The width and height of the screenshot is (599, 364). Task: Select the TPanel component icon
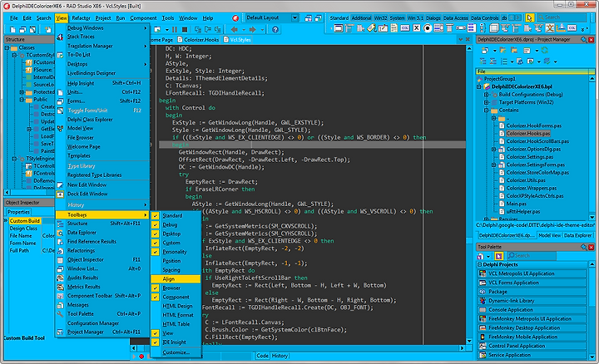pyautogui.click(x=494, y=28)
